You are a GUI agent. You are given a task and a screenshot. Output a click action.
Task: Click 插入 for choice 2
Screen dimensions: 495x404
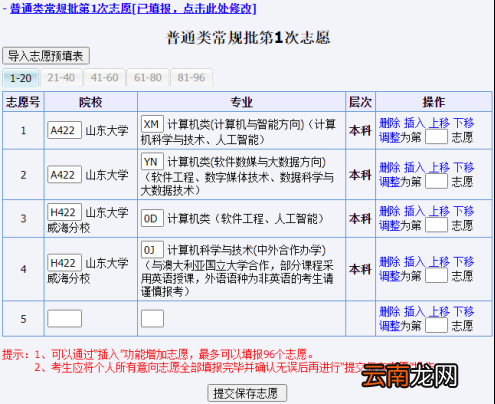[414, 167]
